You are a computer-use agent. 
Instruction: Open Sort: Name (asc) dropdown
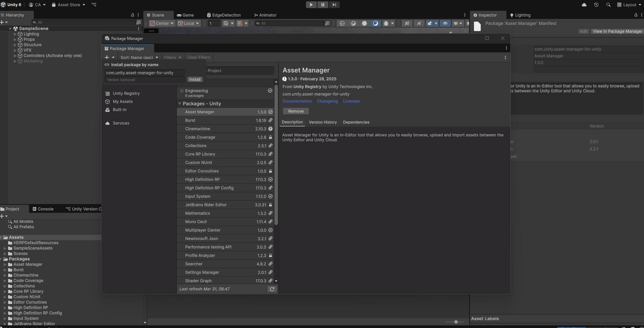139,57
